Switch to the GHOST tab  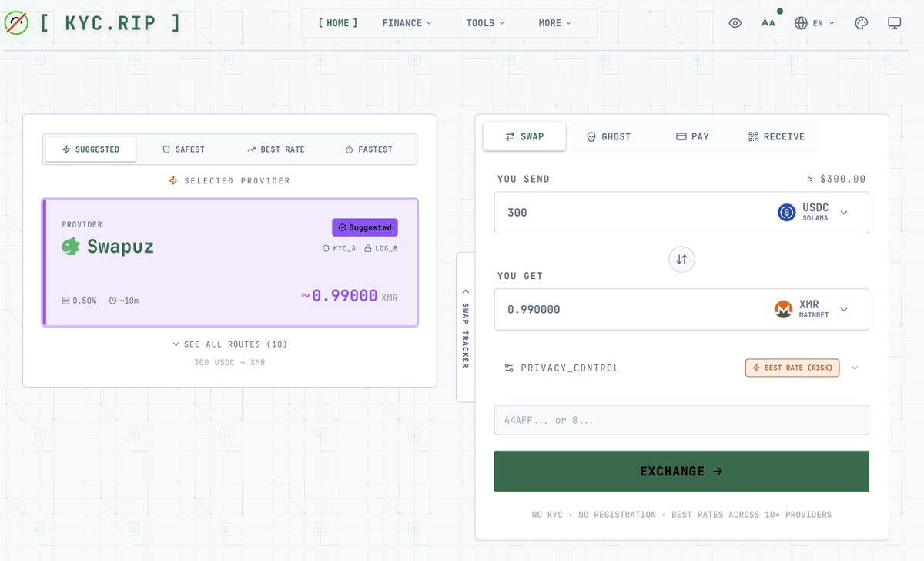[608, 136]
